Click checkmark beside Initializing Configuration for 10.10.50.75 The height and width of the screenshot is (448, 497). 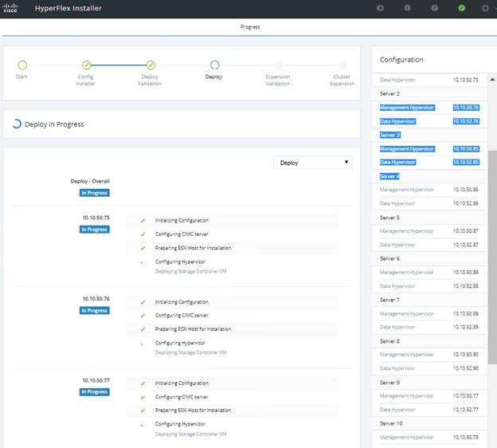pyautogui.click(x=143, y=221)
